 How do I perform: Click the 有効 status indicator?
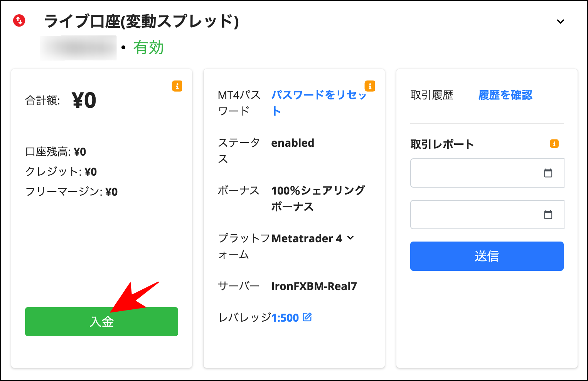point(149,47)
